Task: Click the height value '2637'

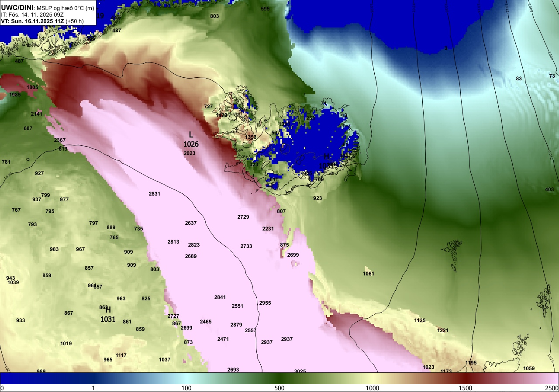Action: (x=191, y=223)
